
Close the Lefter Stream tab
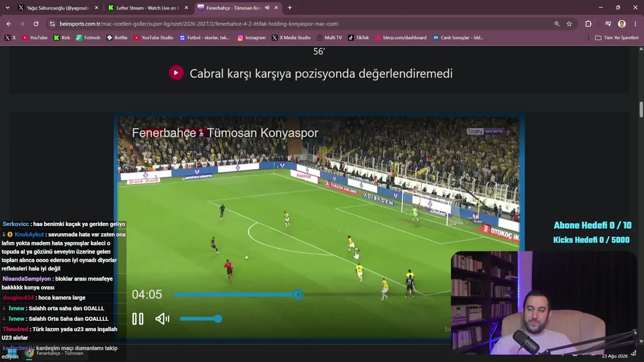pyautogui.click(x=186, y=8)
